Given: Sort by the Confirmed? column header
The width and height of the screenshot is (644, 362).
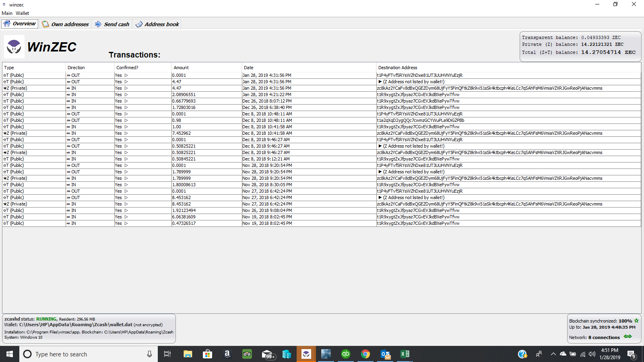Looking at the screenshot, I should (x=143, y=68).
